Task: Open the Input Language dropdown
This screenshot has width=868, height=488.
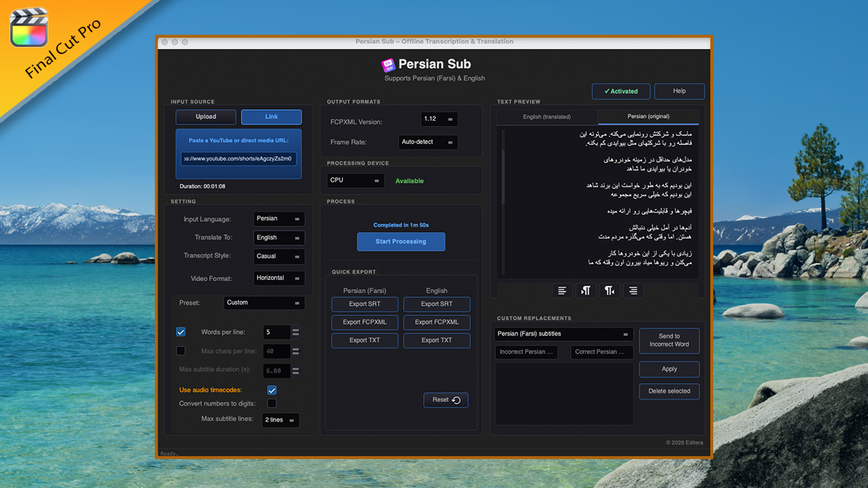Action: (279, 218)
